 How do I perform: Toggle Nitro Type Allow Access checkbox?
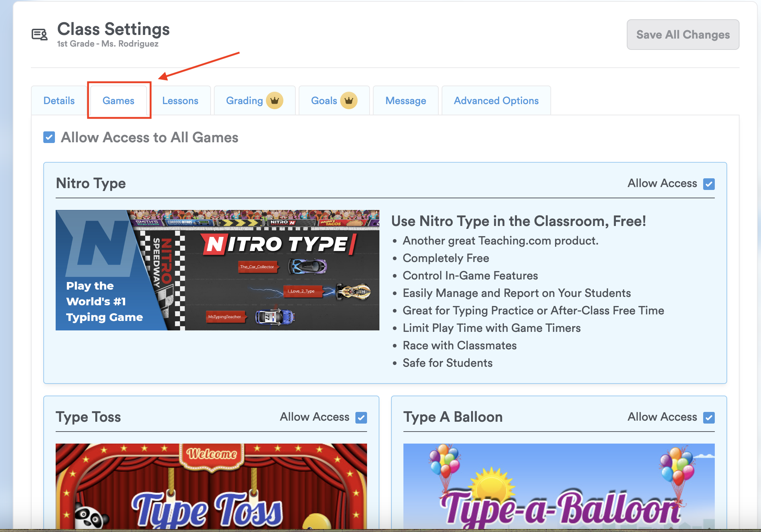709,184
